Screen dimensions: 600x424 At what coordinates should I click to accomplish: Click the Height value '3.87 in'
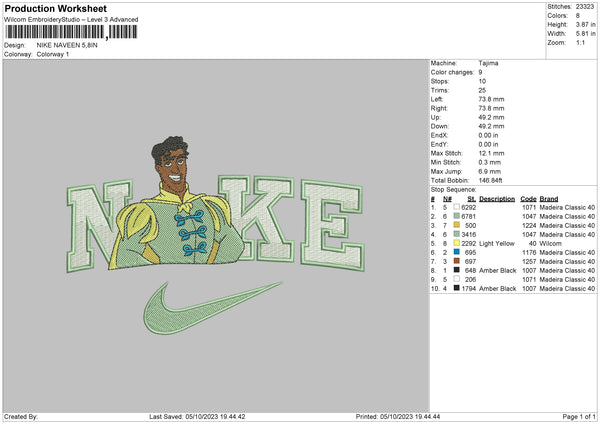pos(585,24)
